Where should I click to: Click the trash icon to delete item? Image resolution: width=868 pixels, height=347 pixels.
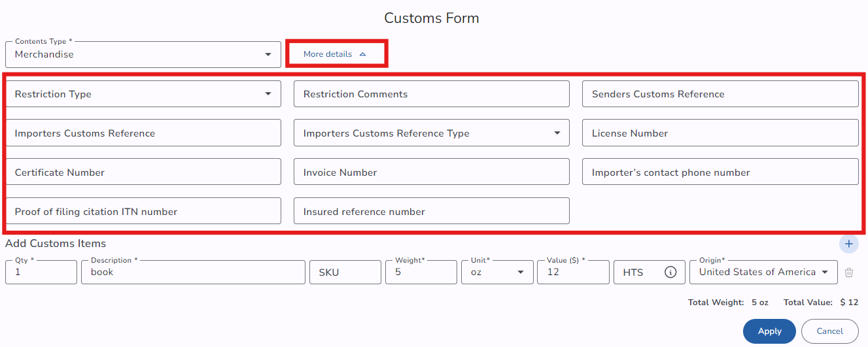[848, 273]
